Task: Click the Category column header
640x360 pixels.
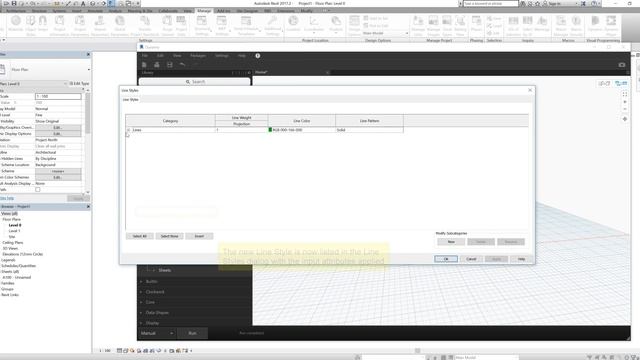Action: click(170, 121)
